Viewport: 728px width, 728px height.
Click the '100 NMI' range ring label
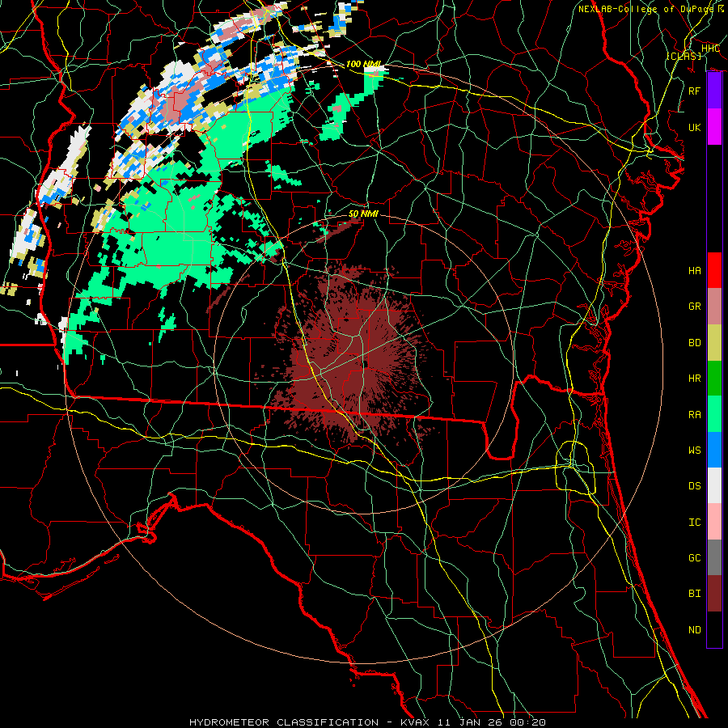pyautogui.click(x=362, y=64)
